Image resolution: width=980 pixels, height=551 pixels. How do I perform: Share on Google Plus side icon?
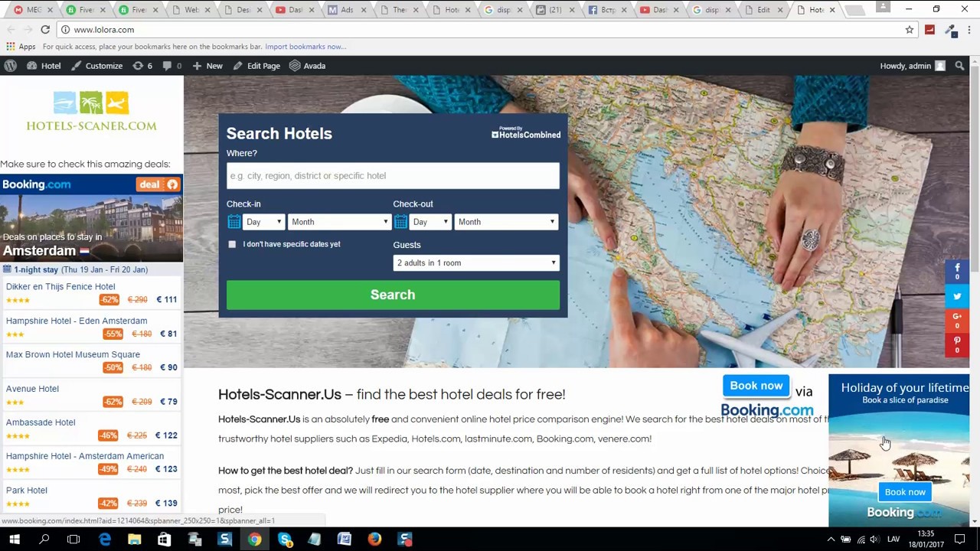pyautogui.click(x=957, y=320)
